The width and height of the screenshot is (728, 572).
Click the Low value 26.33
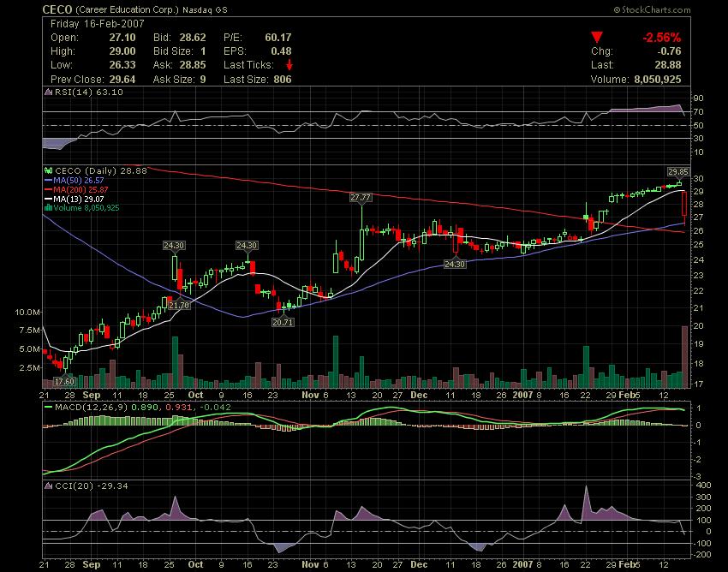pyautogui.click(x=122, y=65)
